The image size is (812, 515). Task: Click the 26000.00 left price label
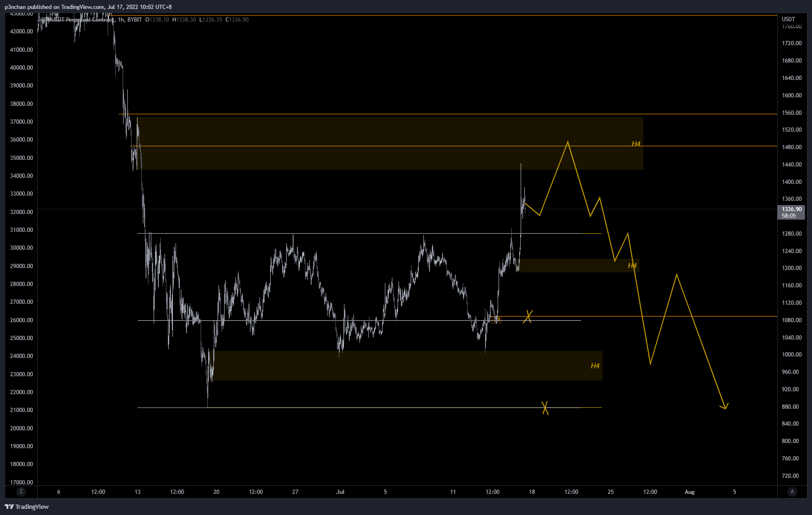click(x=22, y=320)
